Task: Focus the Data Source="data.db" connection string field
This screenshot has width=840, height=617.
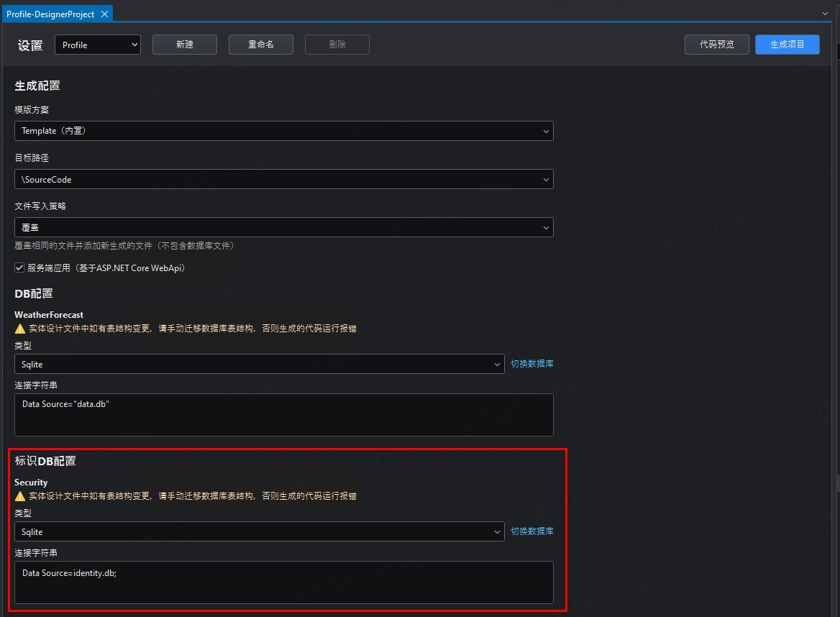Action: tap(284, 415)
